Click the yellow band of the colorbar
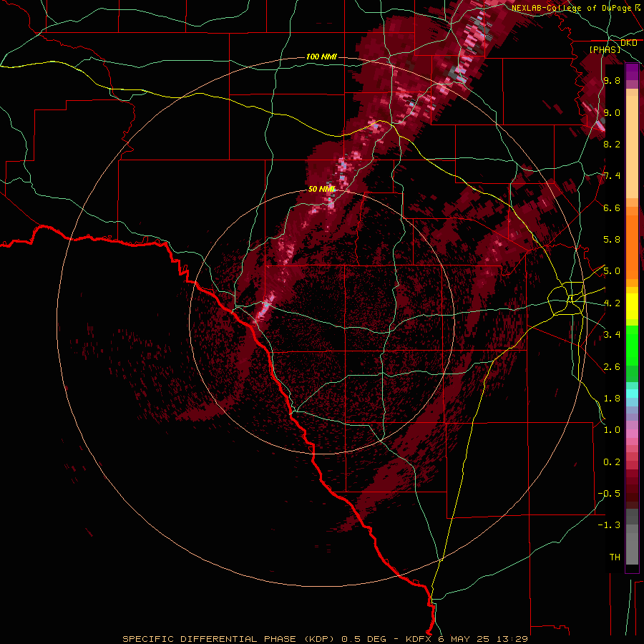Viewport: 644px width, 644px height. point(632,306)
